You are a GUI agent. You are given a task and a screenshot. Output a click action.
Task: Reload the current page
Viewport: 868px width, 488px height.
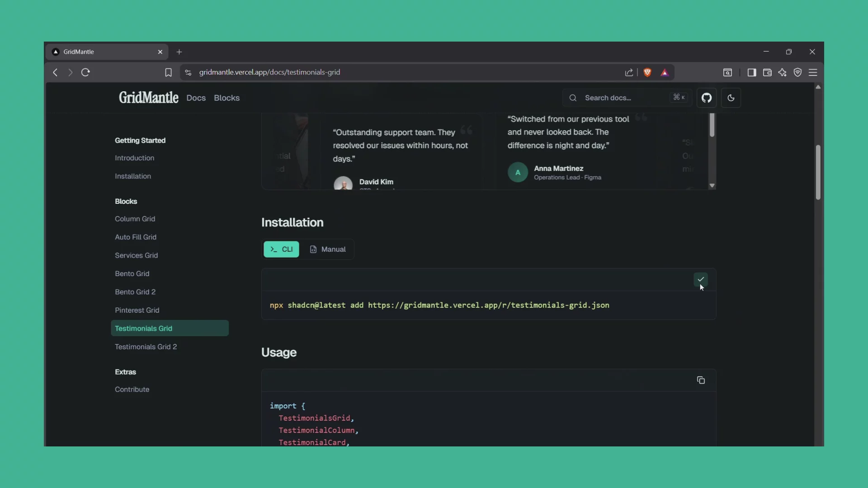[x=85, y=72]
